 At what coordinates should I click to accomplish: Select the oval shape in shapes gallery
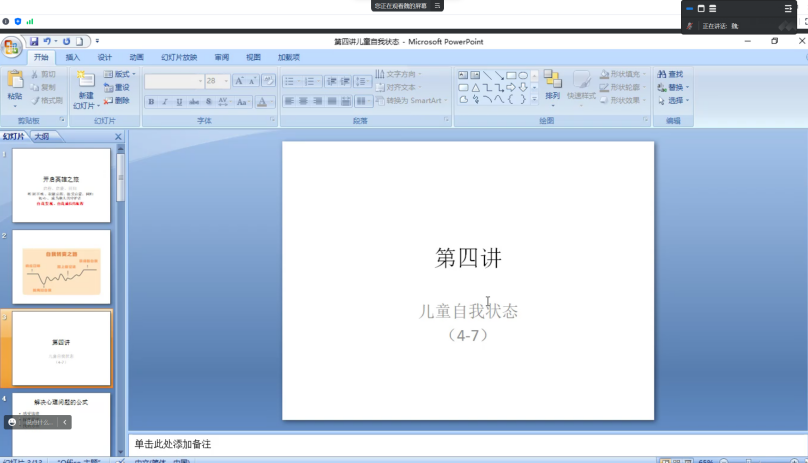523,75
